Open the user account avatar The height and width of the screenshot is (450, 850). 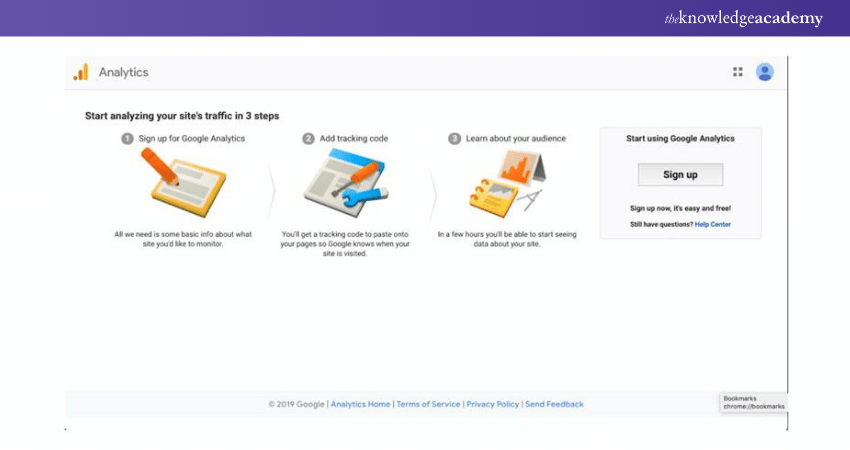coord(765,72)
